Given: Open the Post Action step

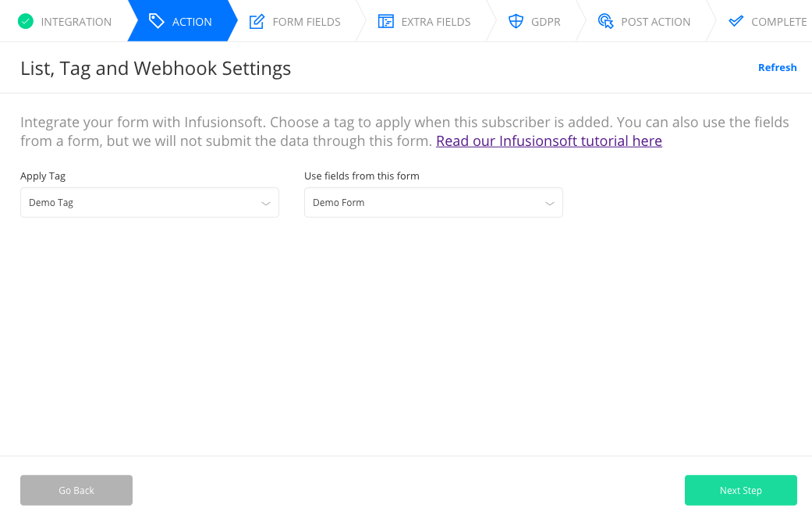Looking at the screenshot, I should (655, 22).
